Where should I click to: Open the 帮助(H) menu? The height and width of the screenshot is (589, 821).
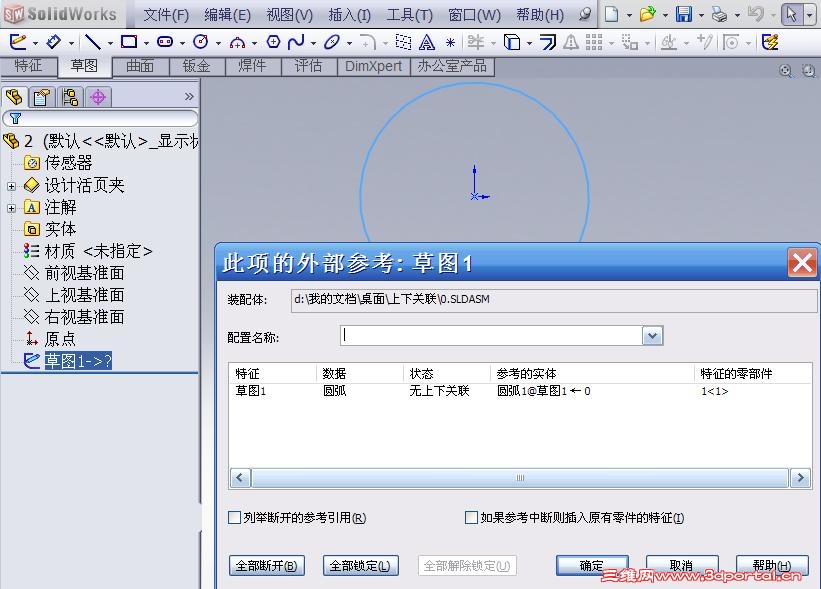pos(540,15)
